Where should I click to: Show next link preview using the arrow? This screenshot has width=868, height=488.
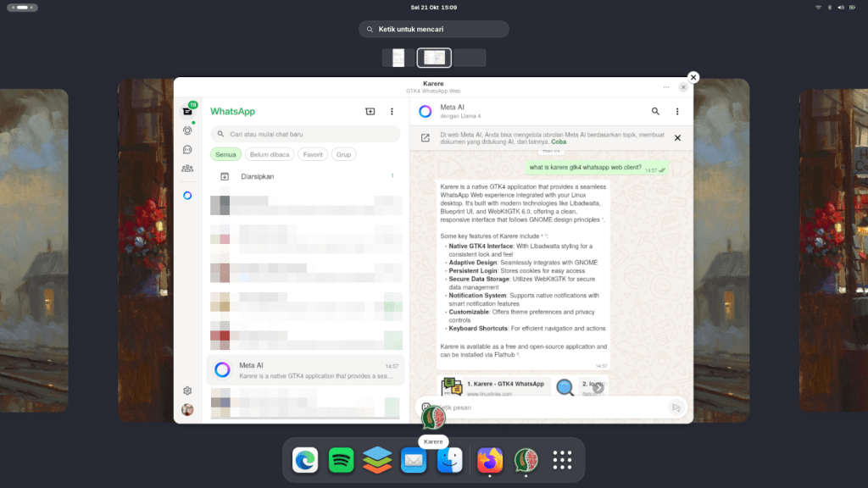pos(598,388)
